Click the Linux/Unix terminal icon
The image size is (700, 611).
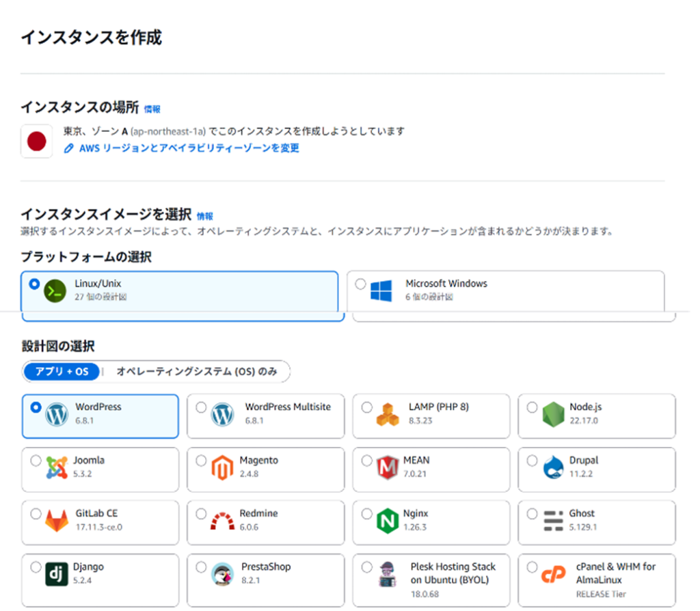(x=55, y=290)
